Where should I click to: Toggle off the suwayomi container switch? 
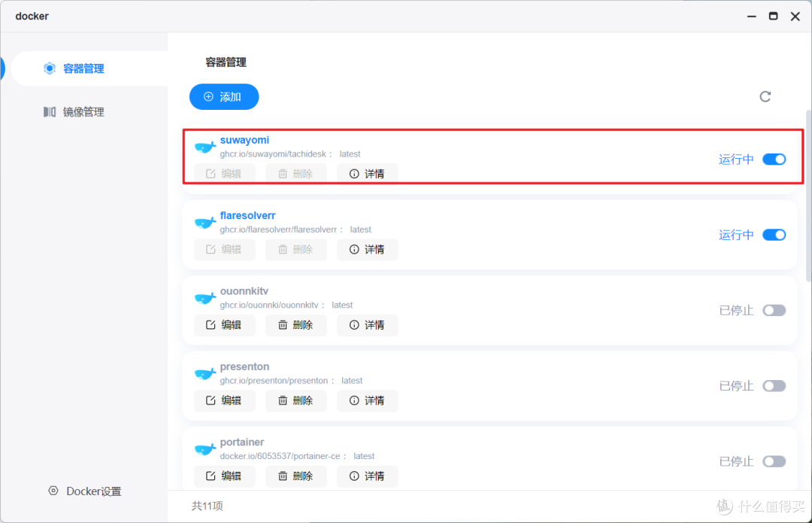tap(774, 159)
